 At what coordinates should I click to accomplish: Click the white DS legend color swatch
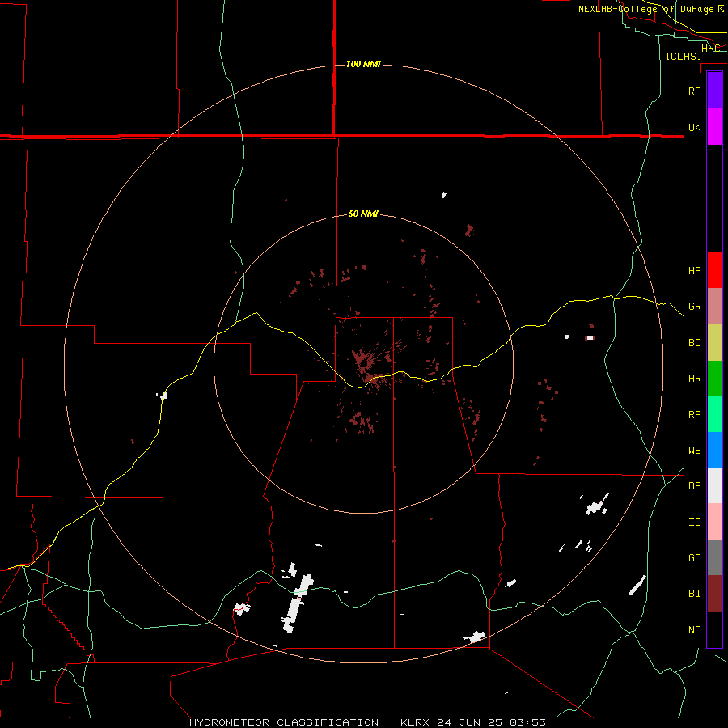click(x=714, y=485)
